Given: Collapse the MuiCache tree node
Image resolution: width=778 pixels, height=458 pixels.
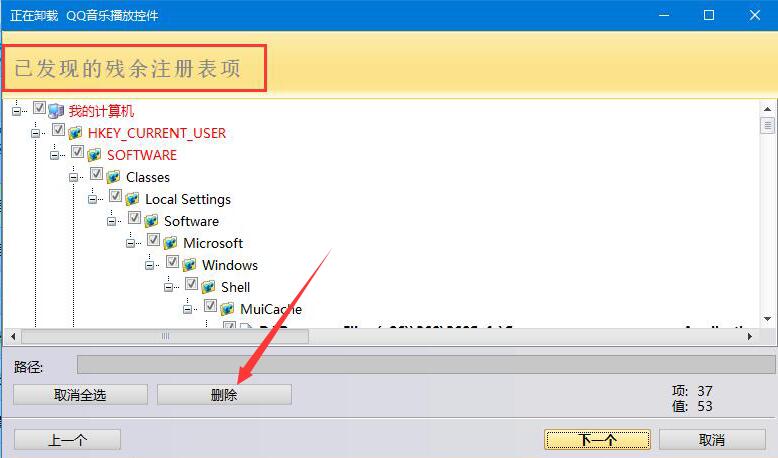Looking at the screenshot, I should point(188,309).
